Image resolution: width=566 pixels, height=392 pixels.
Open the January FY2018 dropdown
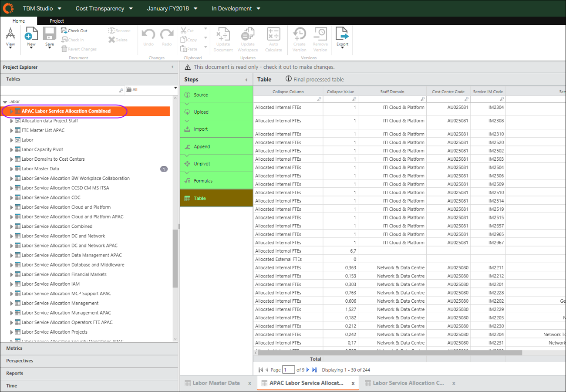(x=172, y=8)
